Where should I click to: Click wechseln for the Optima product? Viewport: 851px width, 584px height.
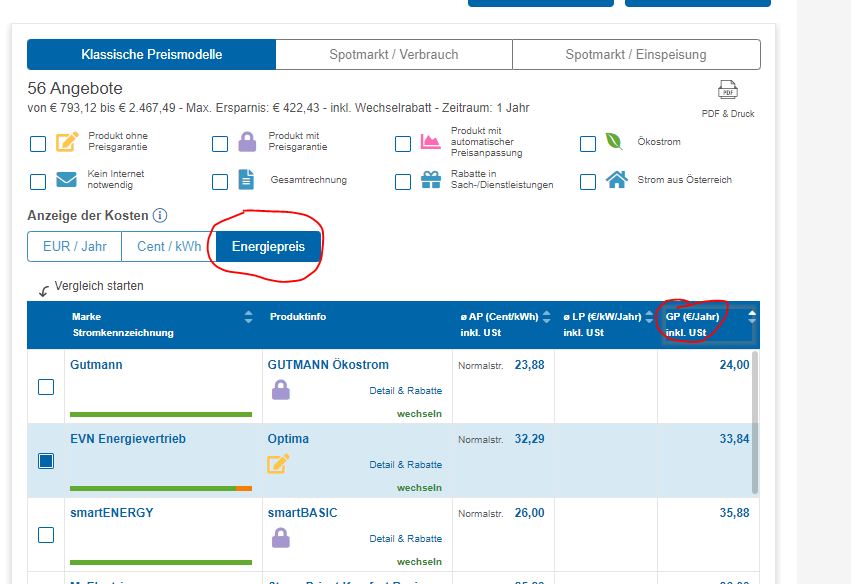(419, 488)
